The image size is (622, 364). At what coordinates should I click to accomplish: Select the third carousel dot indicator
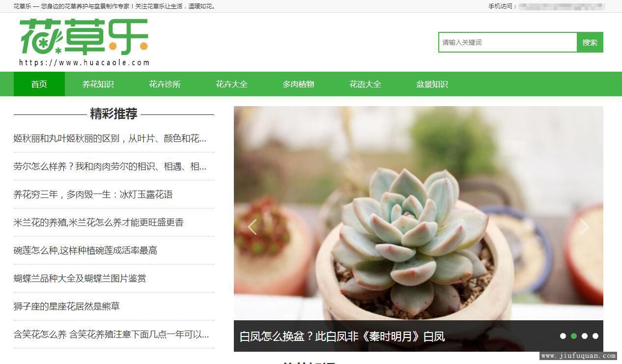tap(585, 336)
